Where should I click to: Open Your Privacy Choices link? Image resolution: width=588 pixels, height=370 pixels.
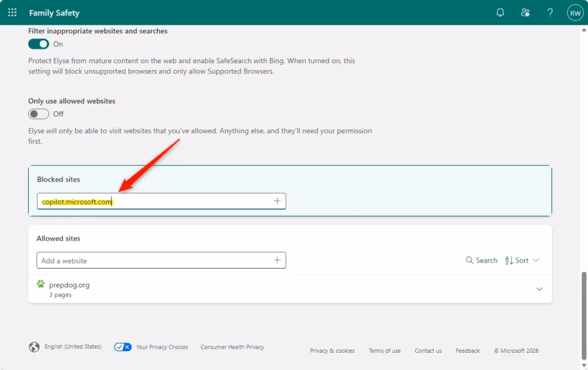click(162, 347)
